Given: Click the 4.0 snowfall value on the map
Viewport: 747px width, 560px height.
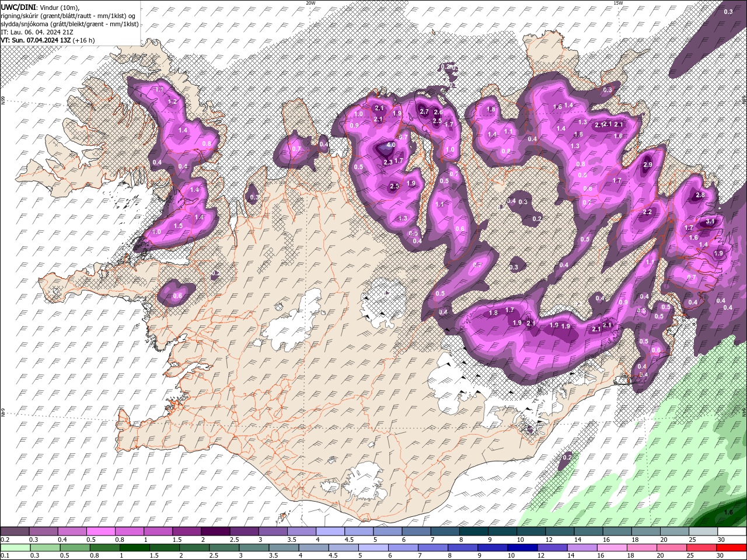Looking at the screenshot, I should 391,145.
